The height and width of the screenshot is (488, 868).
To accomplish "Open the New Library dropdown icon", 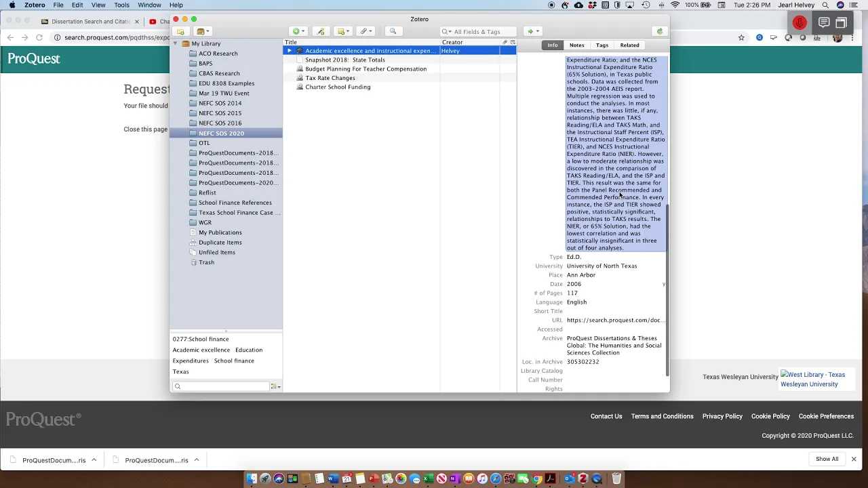I will (x=203, y=31).
